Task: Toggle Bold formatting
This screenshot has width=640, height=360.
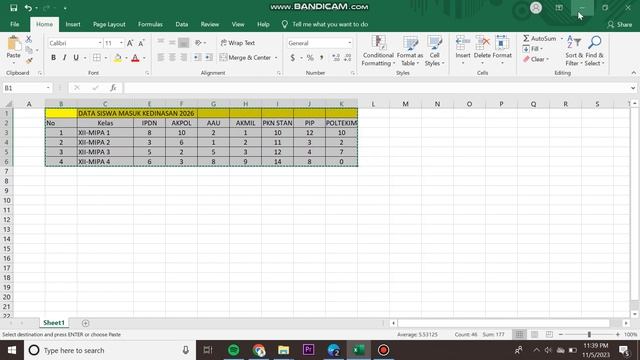Action: pos(53,58)
